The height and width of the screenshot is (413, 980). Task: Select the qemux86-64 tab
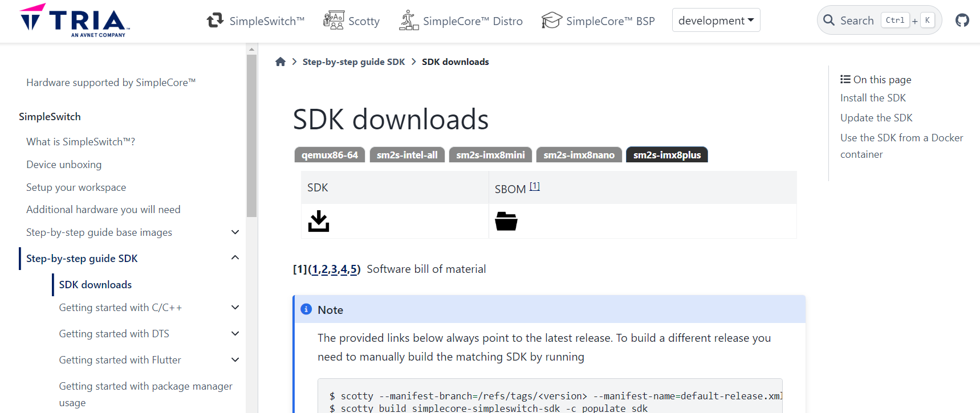coord(330,155)
